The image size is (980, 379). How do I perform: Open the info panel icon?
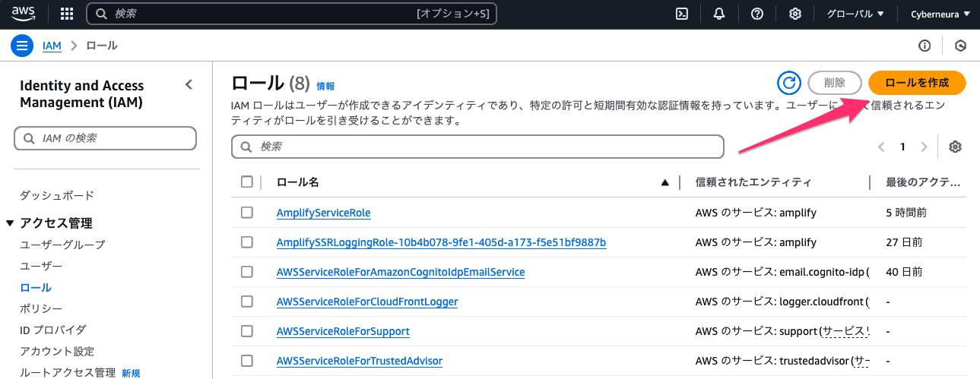[924, 46]
